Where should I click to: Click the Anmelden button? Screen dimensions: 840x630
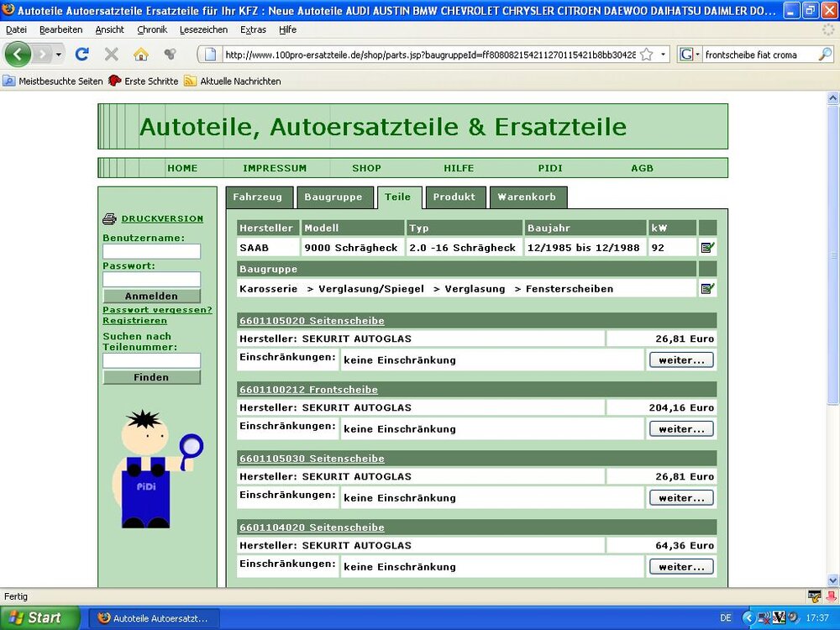point(151,297)
